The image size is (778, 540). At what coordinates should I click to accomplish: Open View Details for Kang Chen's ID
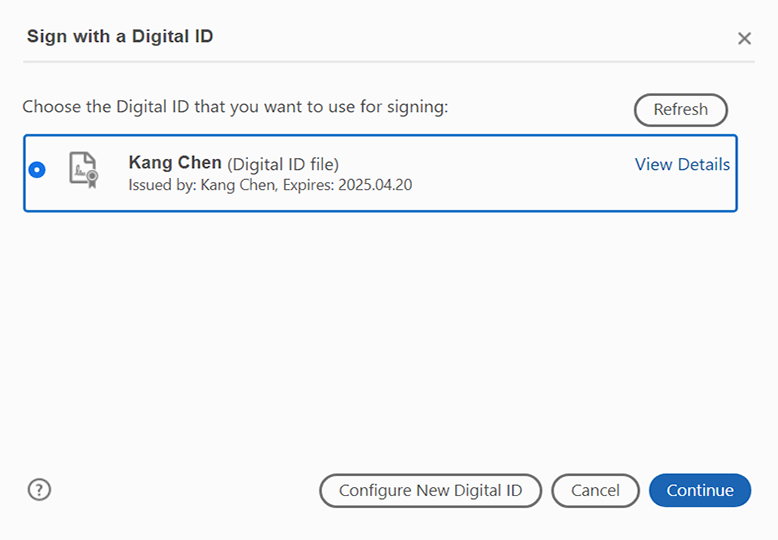click(682, 164)
